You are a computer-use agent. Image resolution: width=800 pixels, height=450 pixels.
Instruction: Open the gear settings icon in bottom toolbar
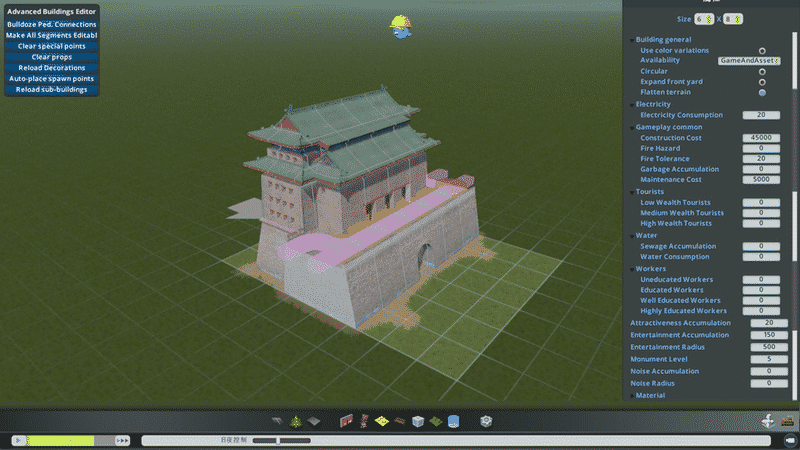[x=486, y=422]
